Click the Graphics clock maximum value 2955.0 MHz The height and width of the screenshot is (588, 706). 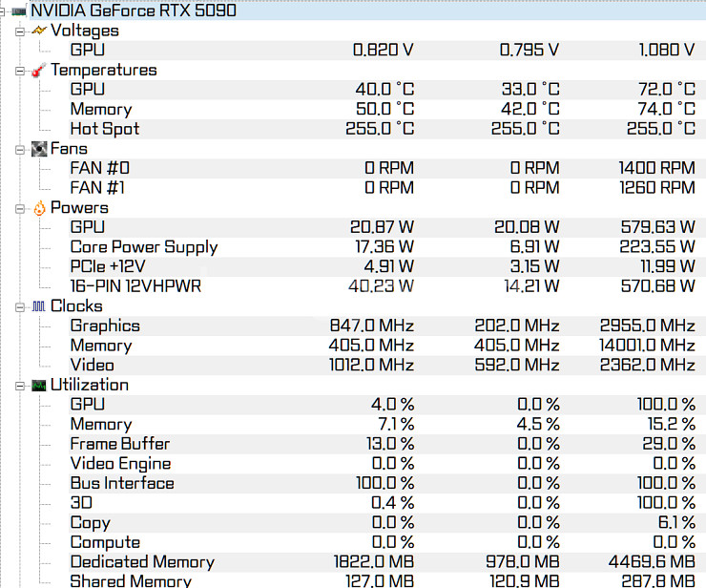[x=647, y=325]
